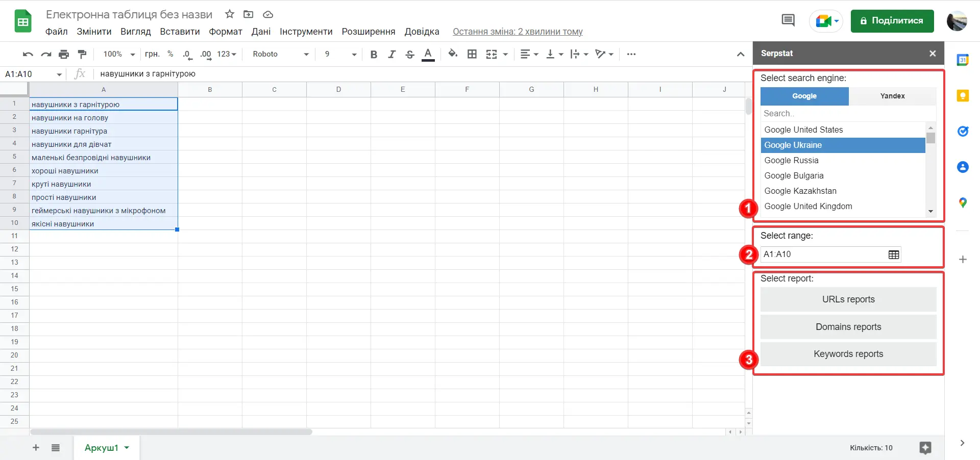Open the Довідка menu
Image resolution: width=980 pixels, height=460 pixels.
422,32
